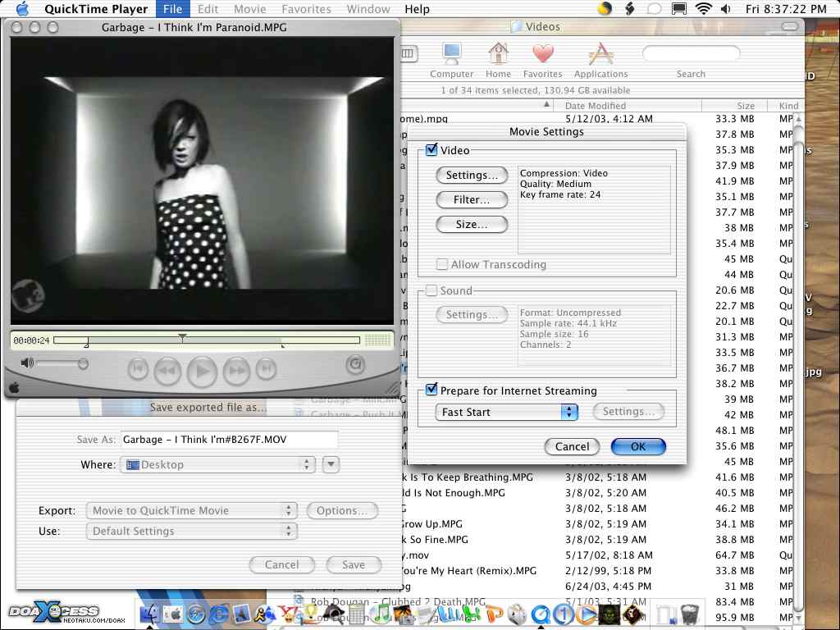This screenshot has width=840, height=630.
Task: Enable the Sound checkbox
Action: click(x=431, y=290)
